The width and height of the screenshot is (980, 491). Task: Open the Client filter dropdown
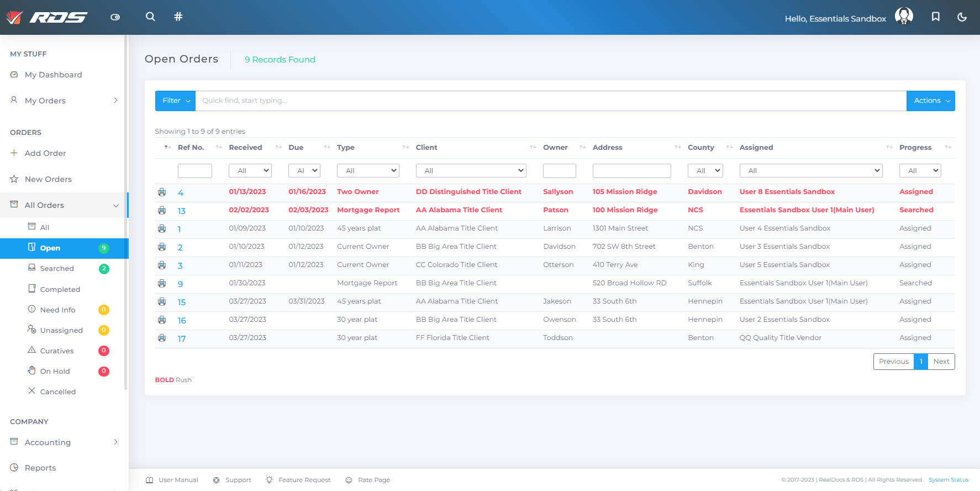click(471, 171)
